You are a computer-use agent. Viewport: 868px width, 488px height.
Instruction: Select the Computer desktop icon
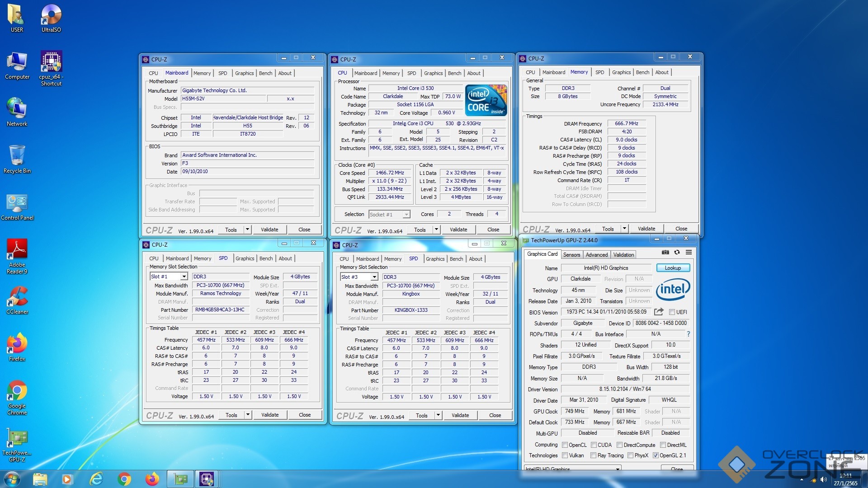coord(17,66)
